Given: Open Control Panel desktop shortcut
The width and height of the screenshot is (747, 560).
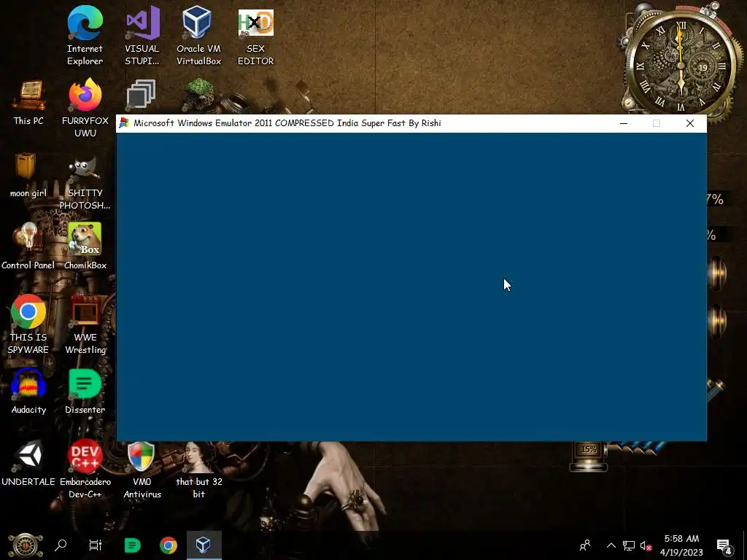Looking at the screenshot, I should click(x=28, y=246).
